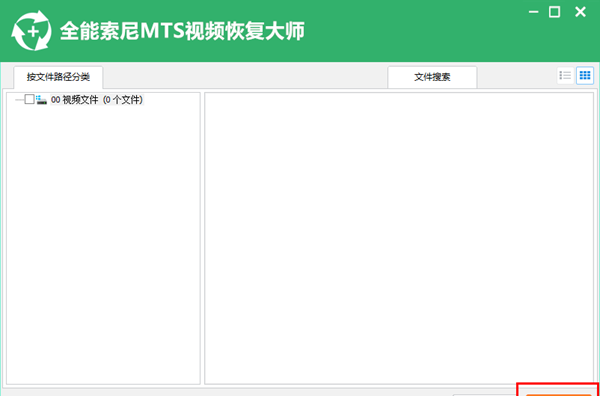Minimize the application window
The image size is (600, 396).
tap(533, 12)
